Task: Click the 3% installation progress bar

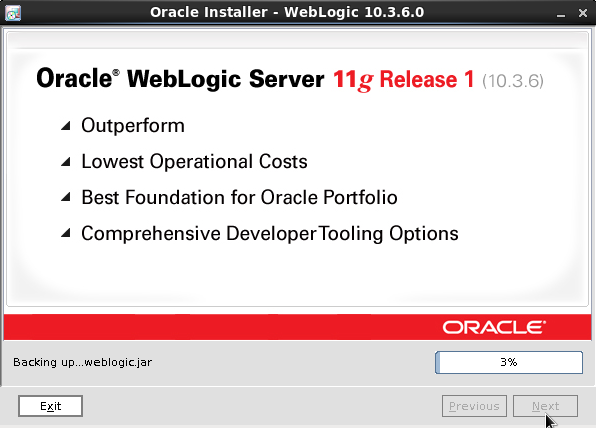Action: (x=509, y=362)
